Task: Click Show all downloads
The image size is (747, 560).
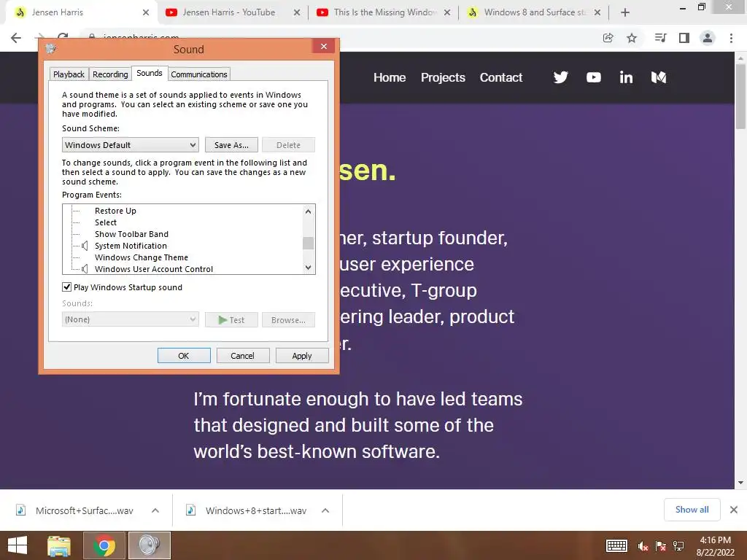Action: click(692, 510)
